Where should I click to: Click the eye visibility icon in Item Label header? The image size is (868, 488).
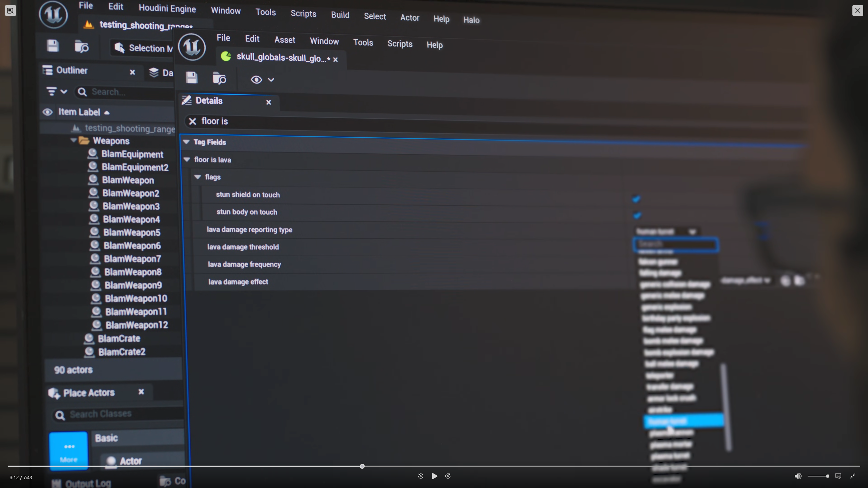(x=47, y=112)
